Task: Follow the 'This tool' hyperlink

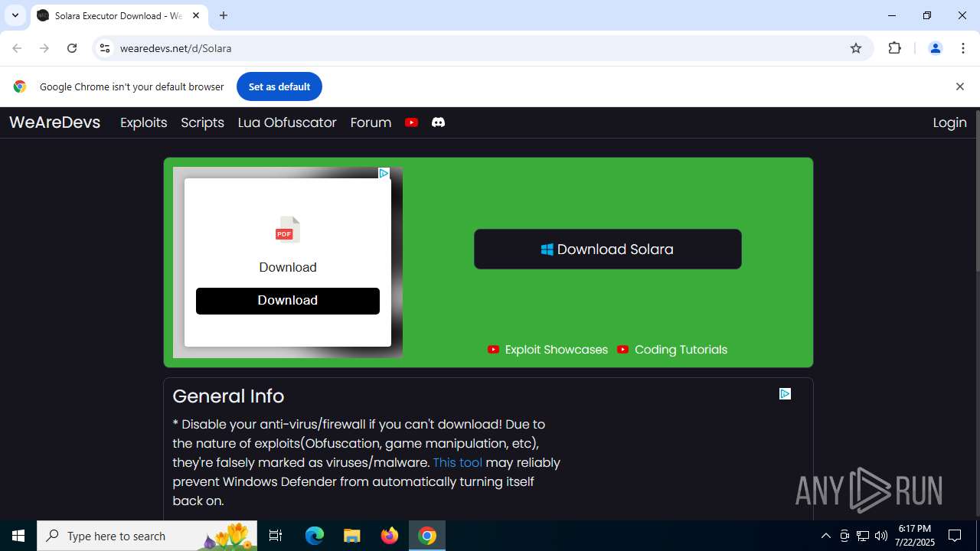Action: (457, 462)
